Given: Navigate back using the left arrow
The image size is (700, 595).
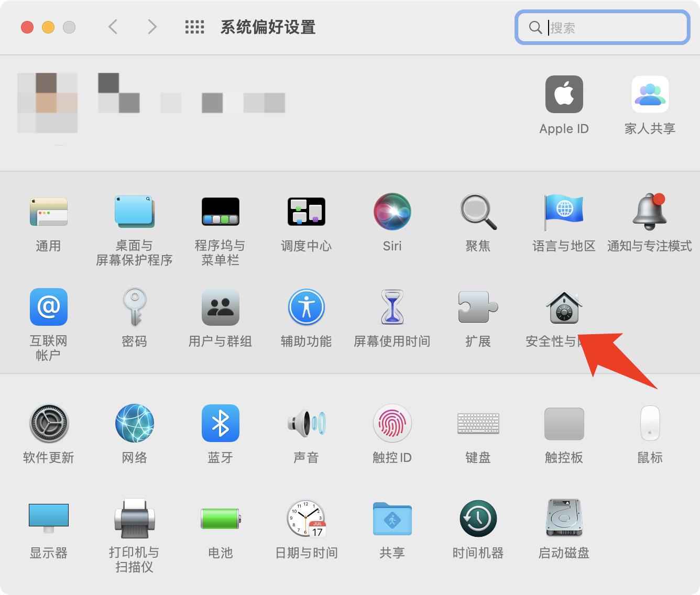Looking at the screenshot, I should pos(113,27).
